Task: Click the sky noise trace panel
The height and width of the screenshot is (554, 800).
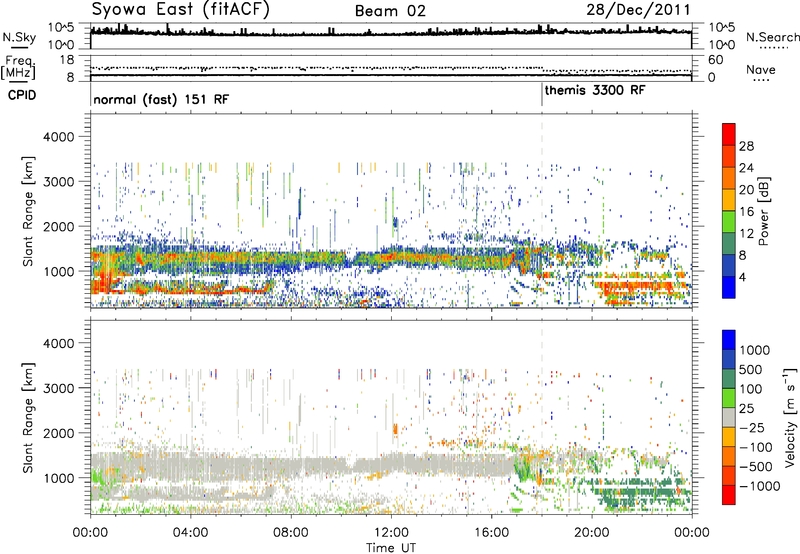Action: (x=391, y=36)
